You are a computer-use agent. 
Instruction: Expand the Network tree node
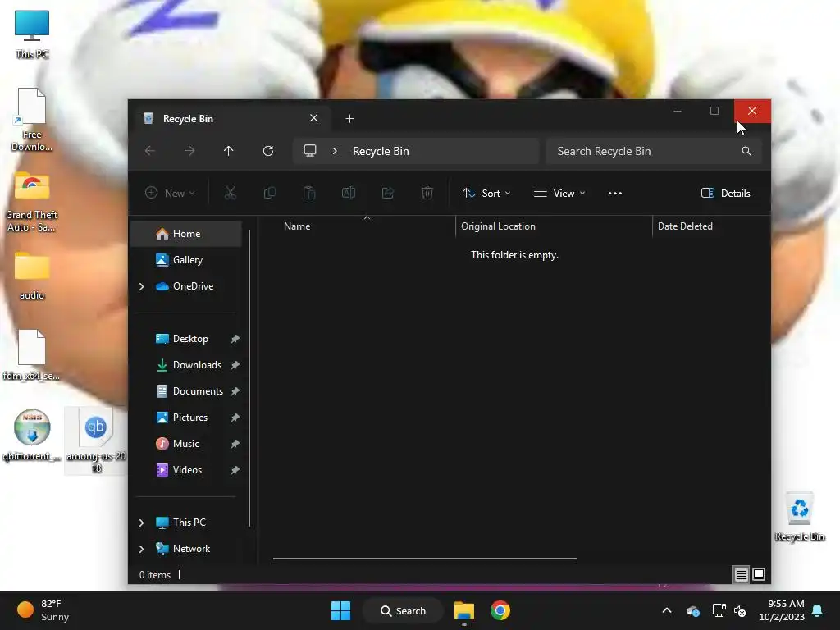141,549
